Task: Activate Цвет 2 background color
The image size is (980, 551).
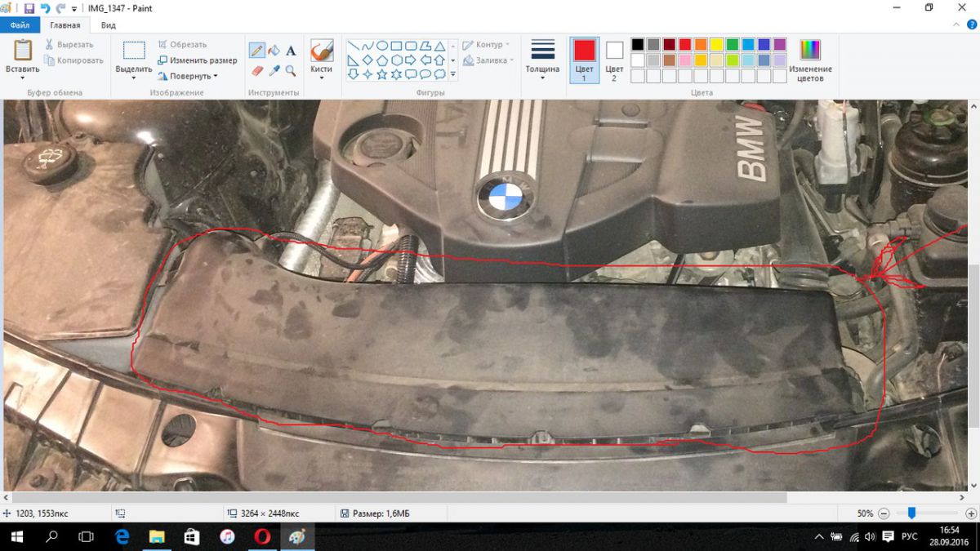Action: [x=614, y=60]
